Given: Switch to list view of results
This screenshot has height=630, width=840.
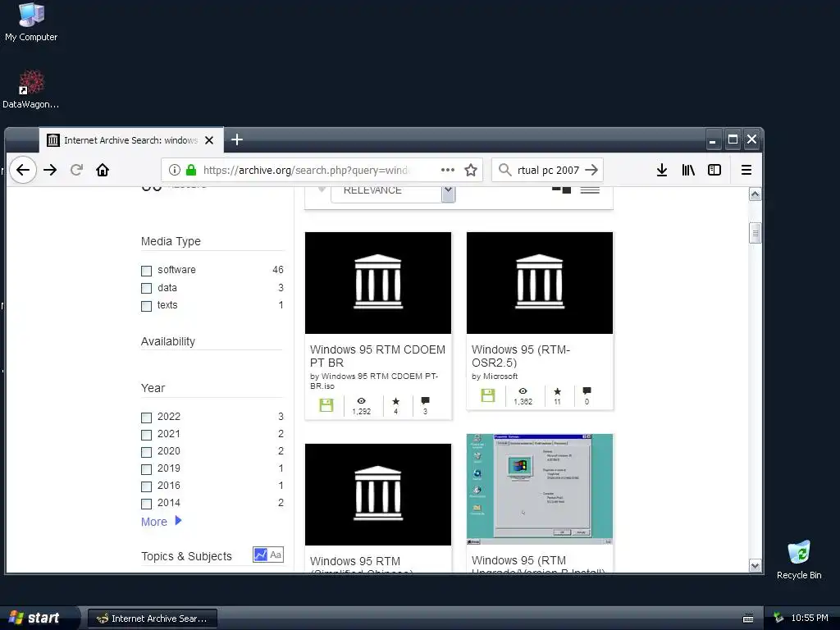Looking at the screenshot, I should click(x=590, y=189).
